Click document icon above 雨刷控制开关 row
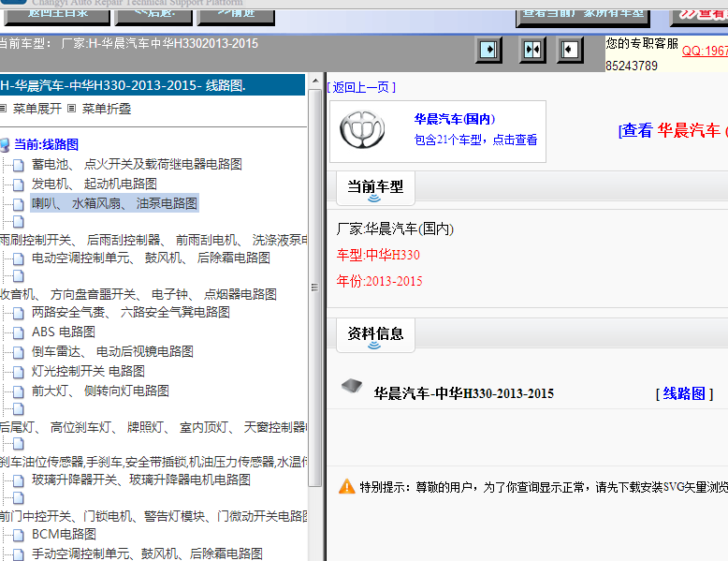Screen dimensions: 728x561 [18, 221]
